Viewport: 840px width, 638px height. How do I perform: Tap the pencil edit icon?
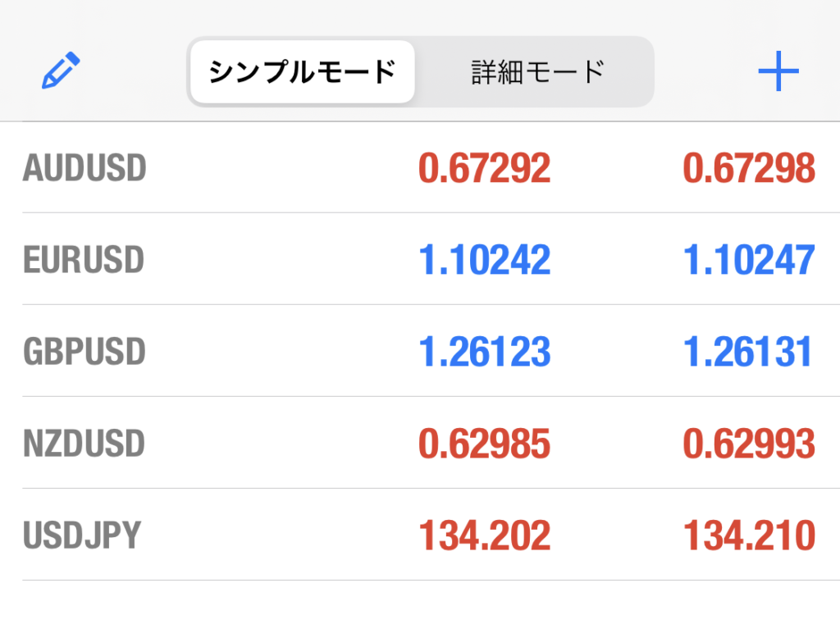coord(61,71)
